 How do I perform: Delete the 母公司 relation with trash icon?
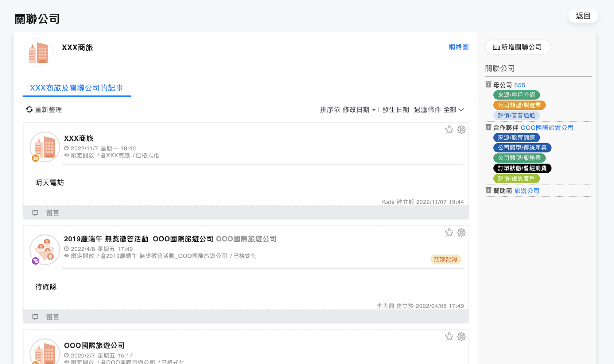488,85
